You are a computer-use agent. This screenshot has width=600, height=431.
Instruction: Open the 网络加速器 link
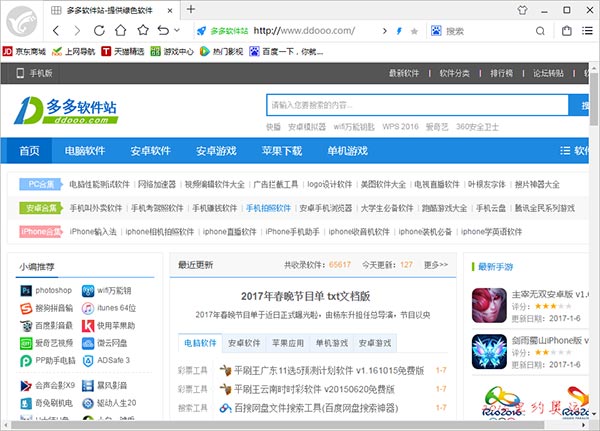[157, 184]
